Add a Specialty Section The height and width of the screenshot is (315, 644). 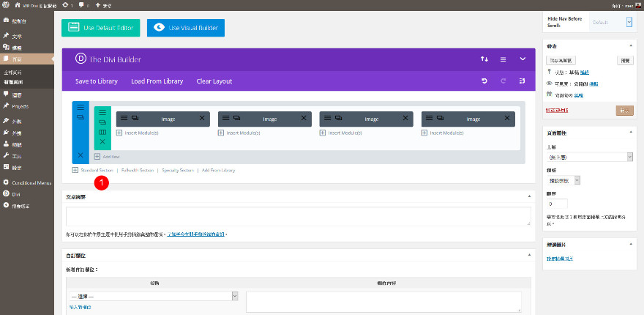(x=177, y=170)
